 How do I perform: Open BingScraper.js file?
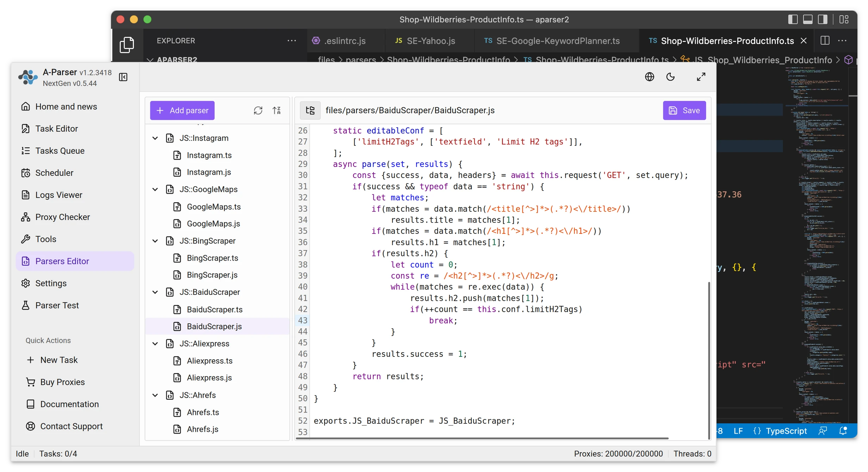[x=217, y=275]
